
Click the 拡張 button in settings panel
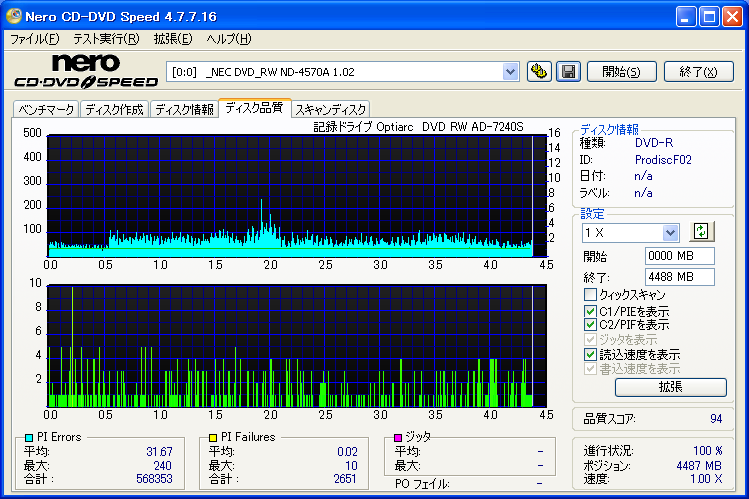click(x=671, y=387)
